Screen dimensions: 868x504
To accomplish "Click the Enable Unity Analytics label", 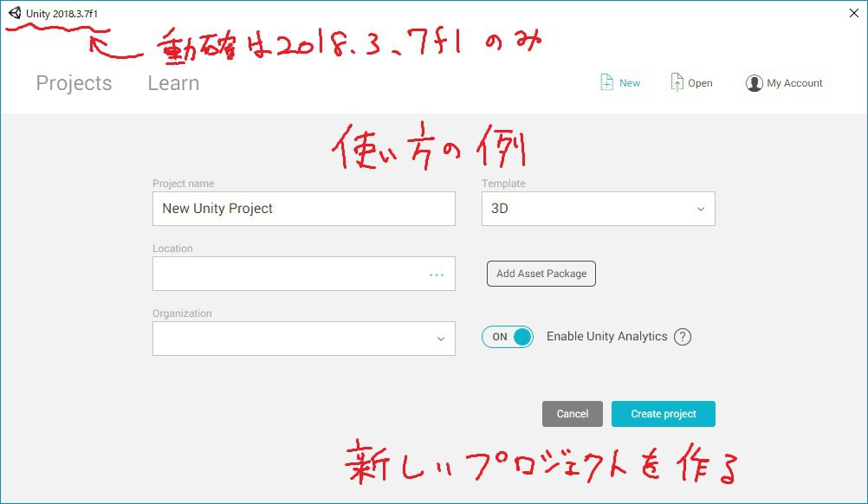I will (x=606, y=336).
